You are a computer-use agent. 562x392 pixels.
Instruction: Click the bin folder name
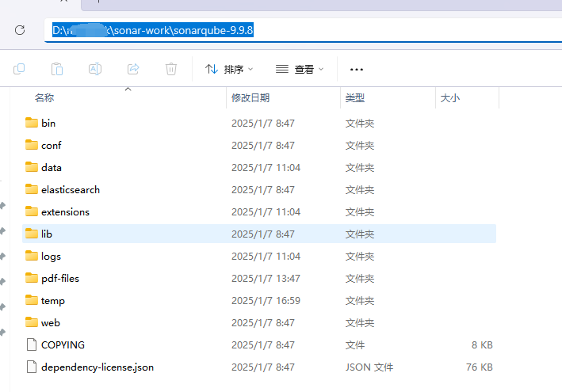point(48,124)
